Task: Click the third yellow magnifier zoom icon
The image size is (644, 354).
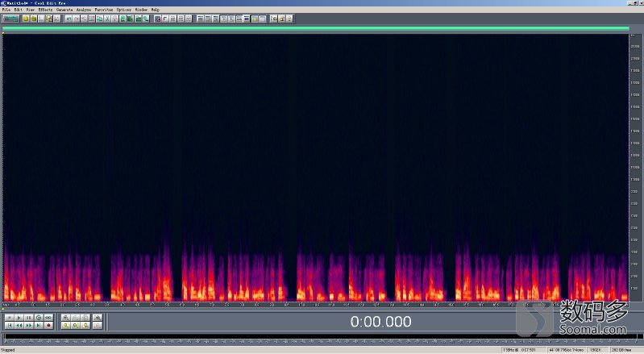Action: click(x=85, y=325)
